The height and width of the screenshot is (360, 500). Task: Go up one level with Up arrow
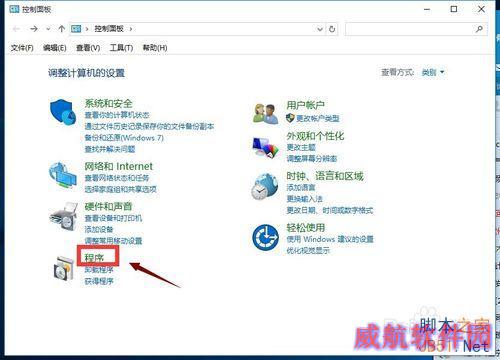(x=62, y=29)
